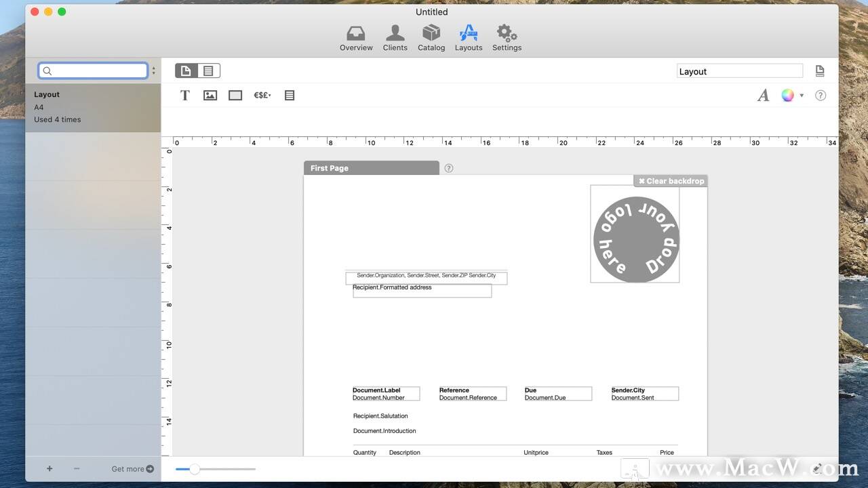Select the Layout A4 entry in the sidebar
The width and height of the screenshot is (868, 488).
click(x=93, y=107)
